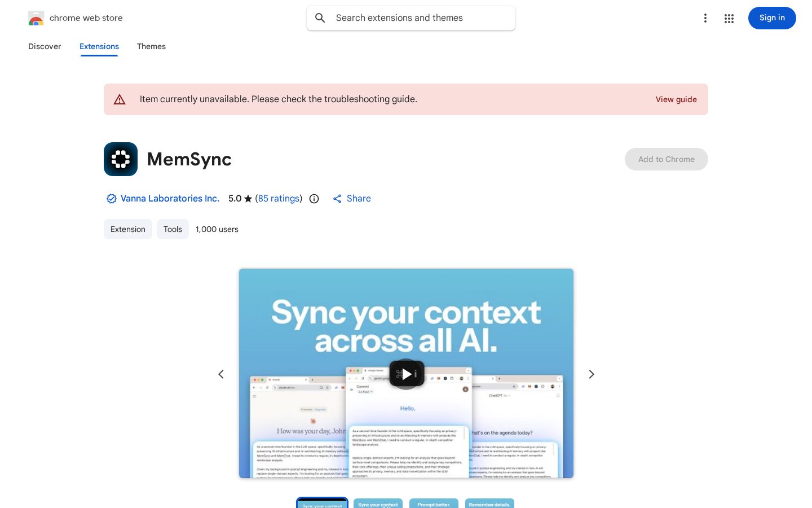Click the disabled Add to Chrome button
The height and width of the screenshot is (508, 812).
[x=666, y=159]
